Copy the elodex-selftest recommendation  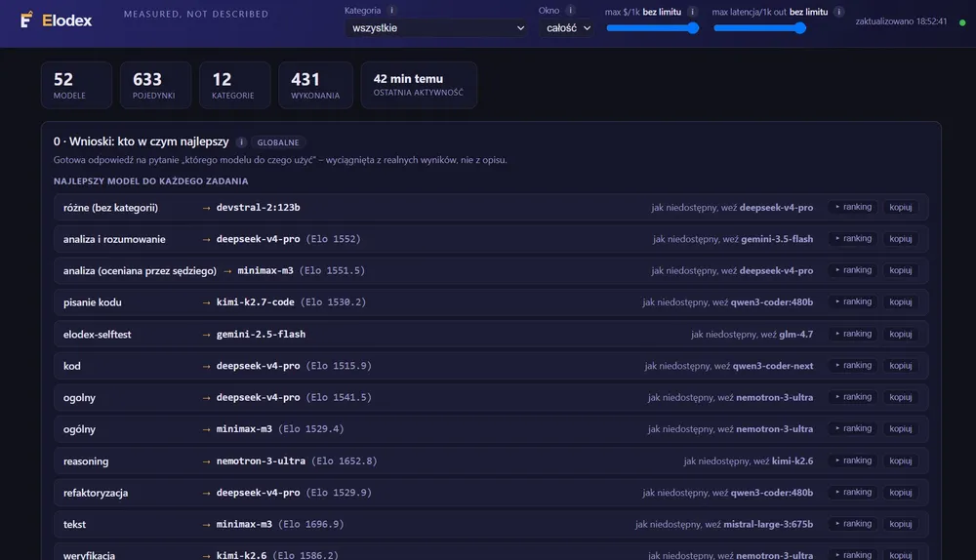pos(900,334)
